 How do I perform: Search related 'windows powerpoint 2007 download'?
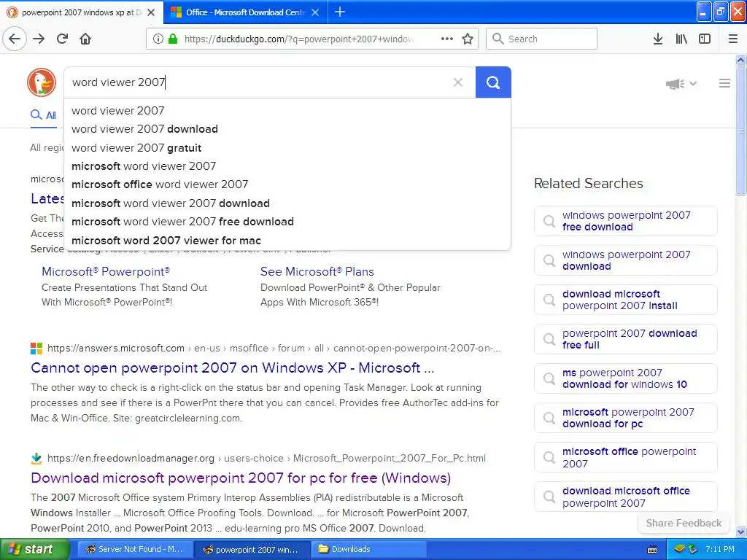point(625,260)
